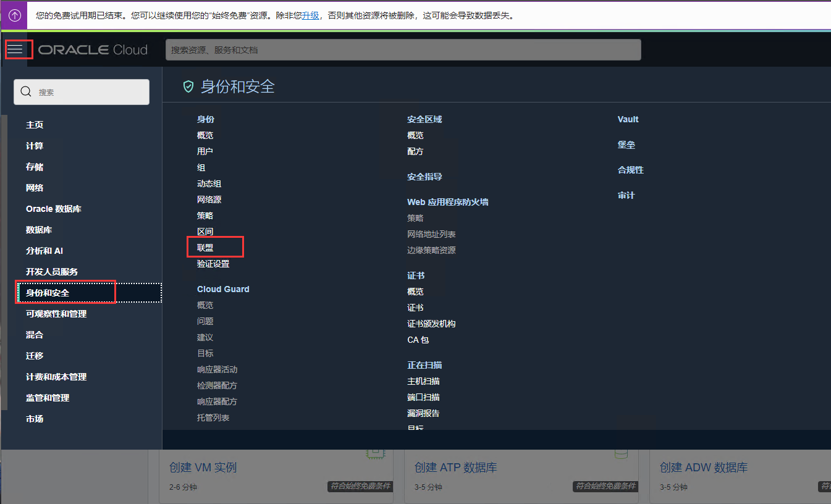Open the 安全指导 link
This screenshot has width=831, height=504.
[x=424, y=177]
